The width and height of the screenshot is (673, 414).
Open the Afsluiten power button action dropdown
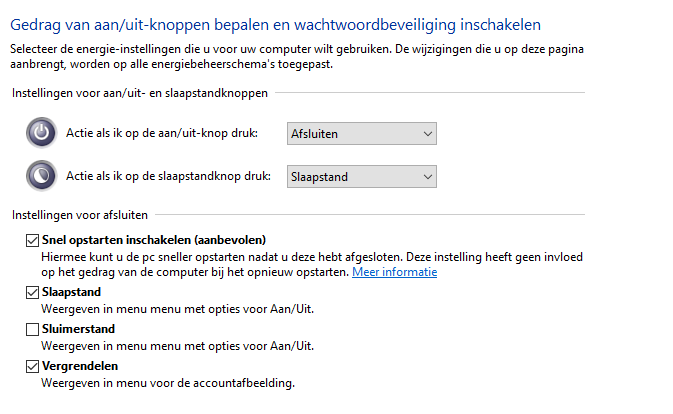pos(362,133)
